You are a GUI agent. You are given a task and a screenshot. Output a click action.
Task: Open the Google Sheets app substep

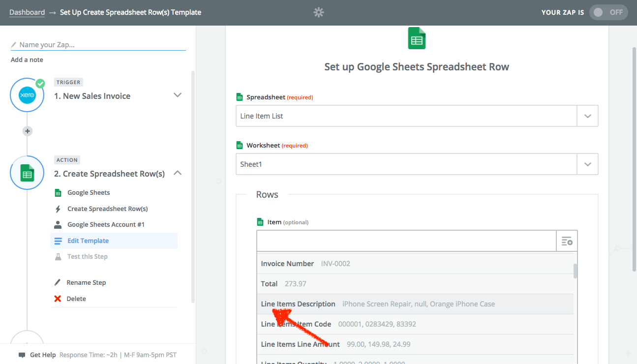[89, 192]
